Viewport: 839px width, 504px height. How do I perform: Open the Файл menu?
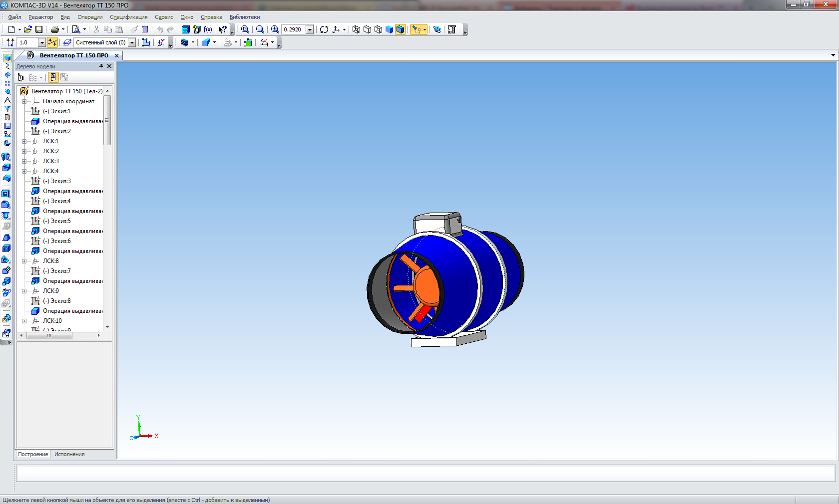coord(14,17)
